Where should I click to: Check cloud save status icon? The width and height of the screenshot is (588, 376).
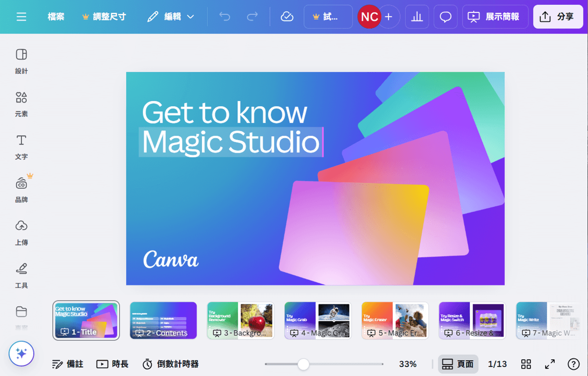pyautogui.click(x=287, y=17)
